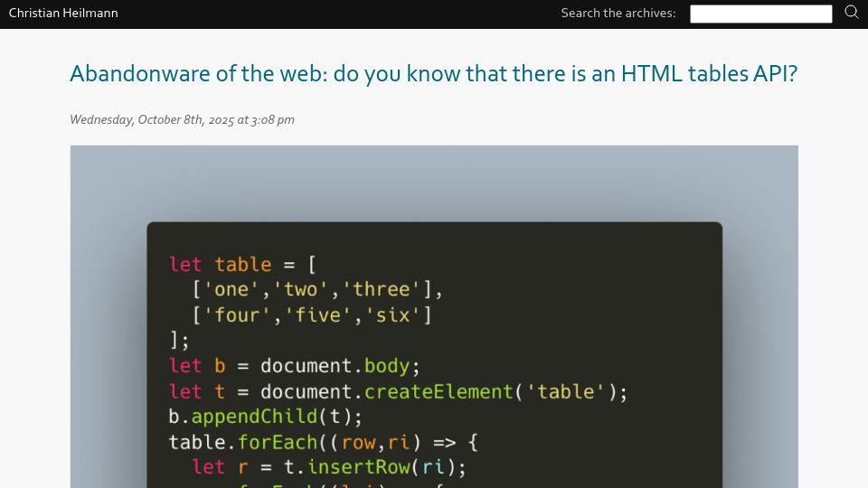Image resolution: width=868 pixels, height=488 pixels.
Task: Click the code line 'let table = ['
Action: [x=242, y=265]
